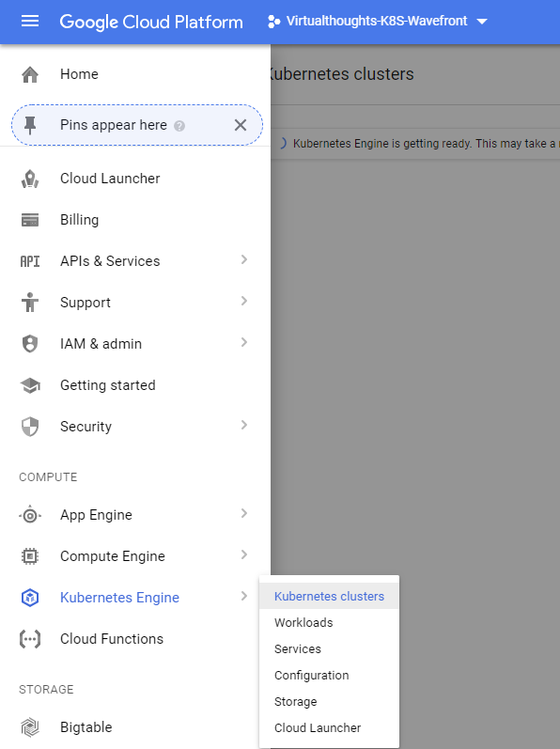Screen dimensions: 560x749
Task: Click the help question mark beside Pins
Action: tap(179, 126)
